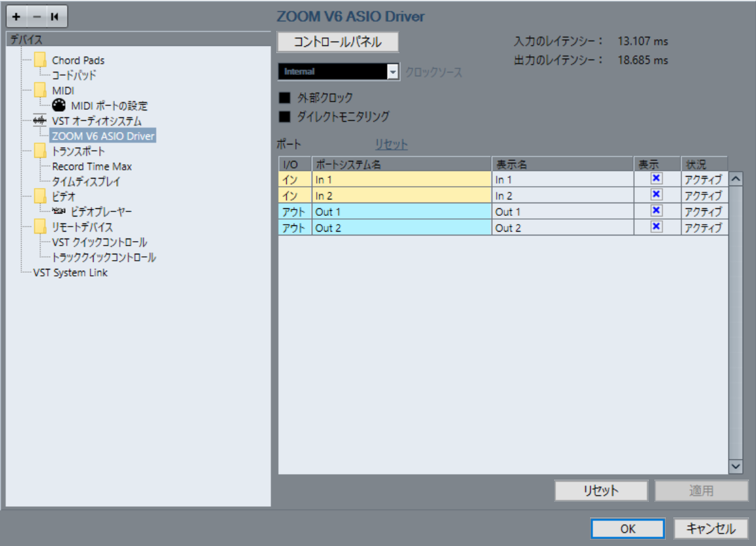Click the トランスポート folder icon
The image size is (756, 546).
pyautogui.click(x=40, y=151)
